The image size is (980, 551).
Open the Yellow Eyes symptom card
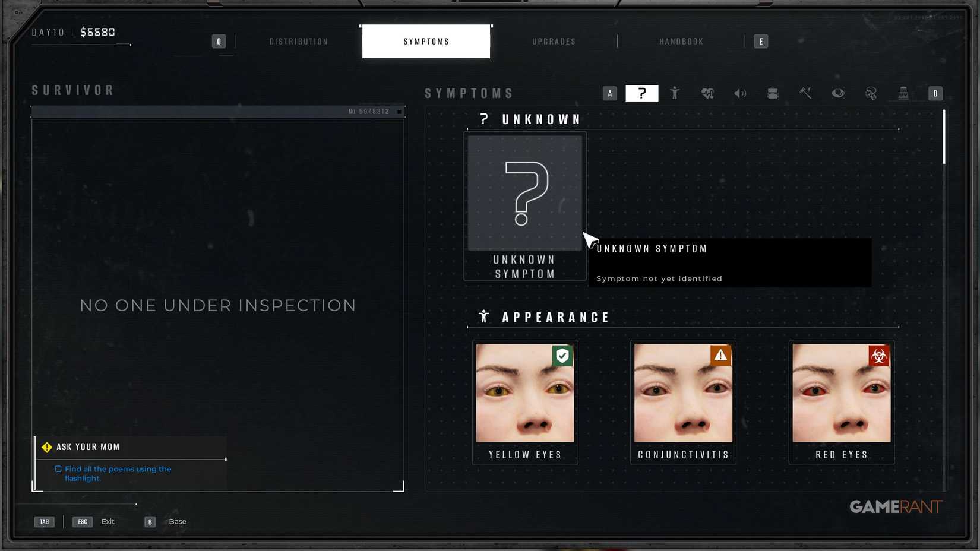[525, 401]
